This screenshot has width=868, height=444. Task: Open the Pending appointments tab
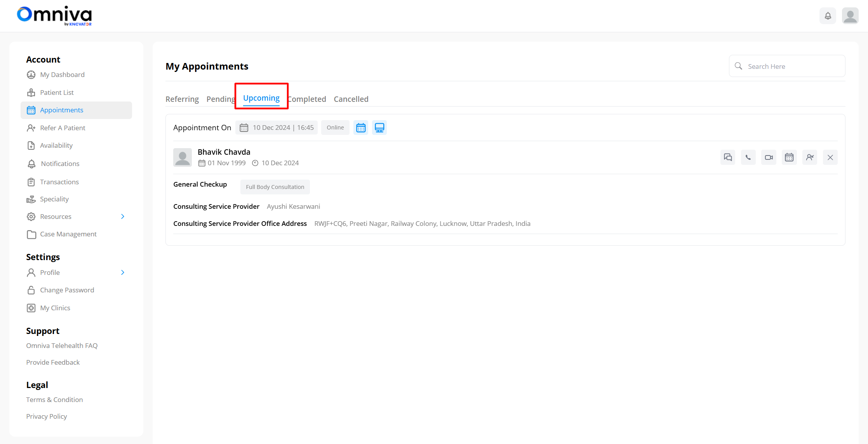tap(220, 99)
